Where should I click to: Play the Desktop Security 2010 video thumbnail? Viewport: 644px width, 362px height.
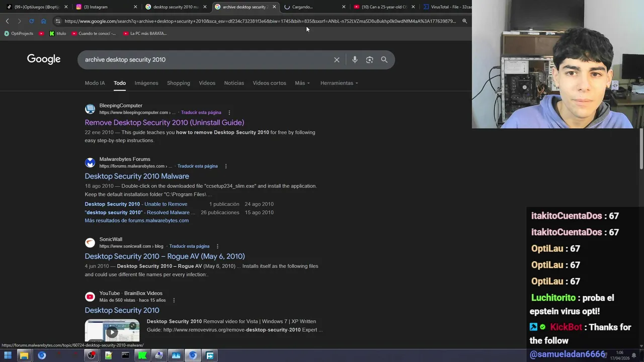tap(112, 331)
